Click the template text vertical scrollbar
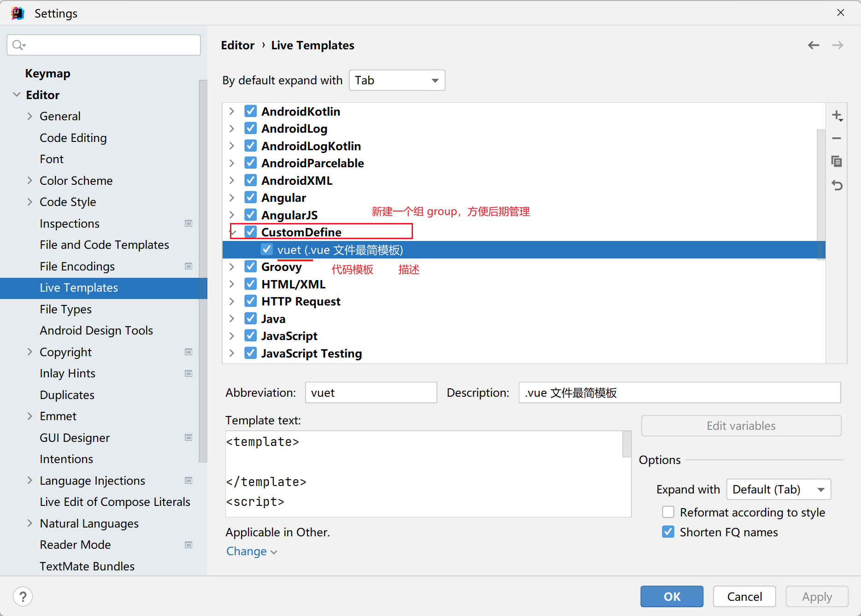The height and width of the screenshot is (616, 861). 627,445
